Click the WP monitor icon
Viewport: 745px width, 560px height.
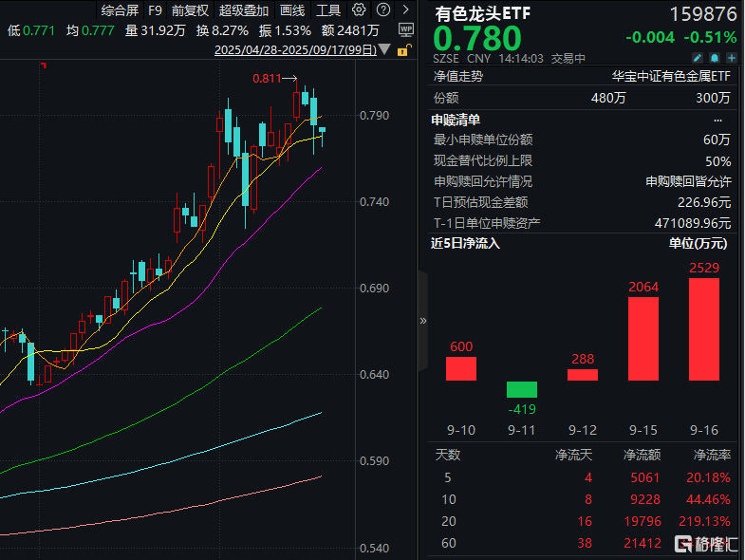coord(406,30)
